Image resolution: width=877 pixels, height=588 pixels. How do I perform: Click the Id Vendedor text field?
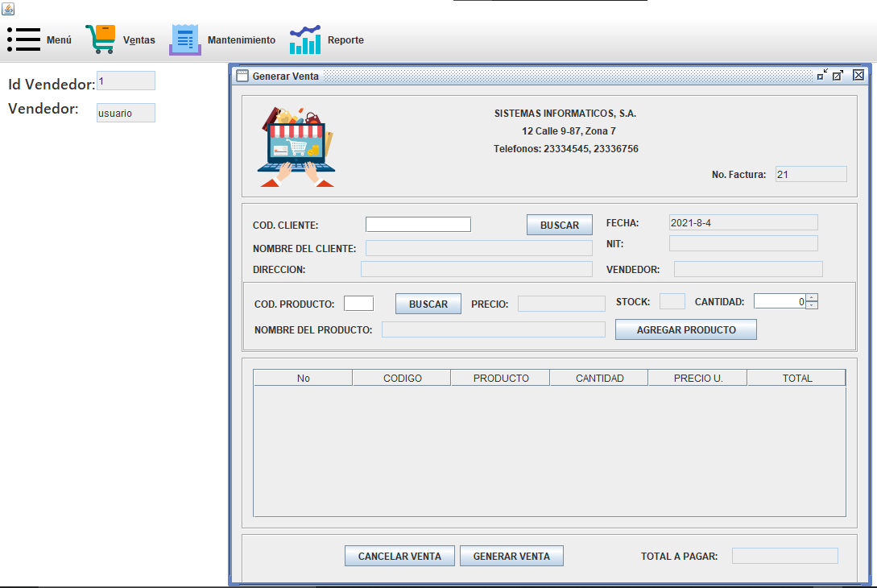(126, 80)
